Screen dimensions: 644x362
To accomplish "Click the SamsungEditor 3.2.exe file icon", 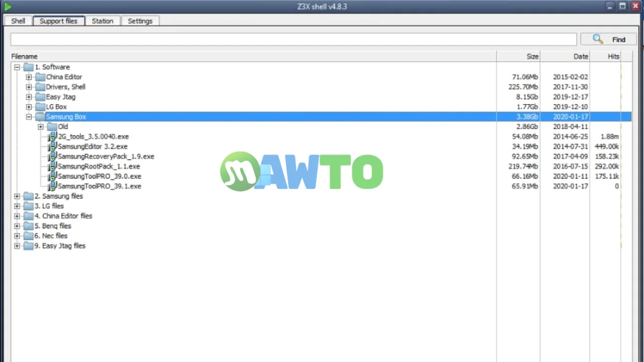I will (x=52, y=146).
